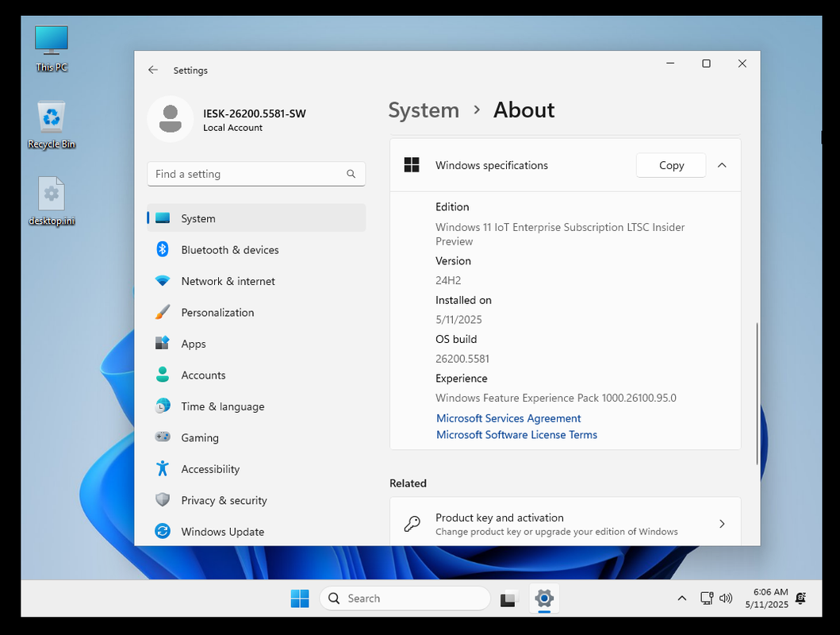
Task: Open the Windows Update page
Action: (x=256, y=531)
